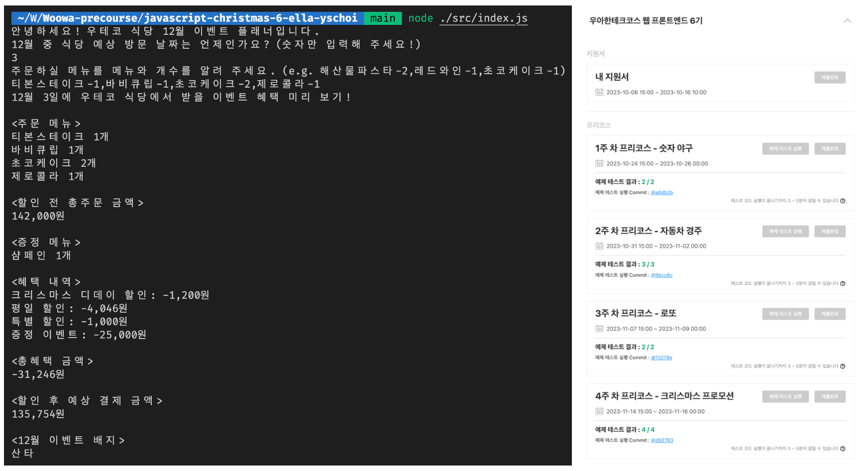The image size is (868, 471).
Task: Run 예제 테스트 실행 for 숫자 야구
Action: (x=785, y=148)
